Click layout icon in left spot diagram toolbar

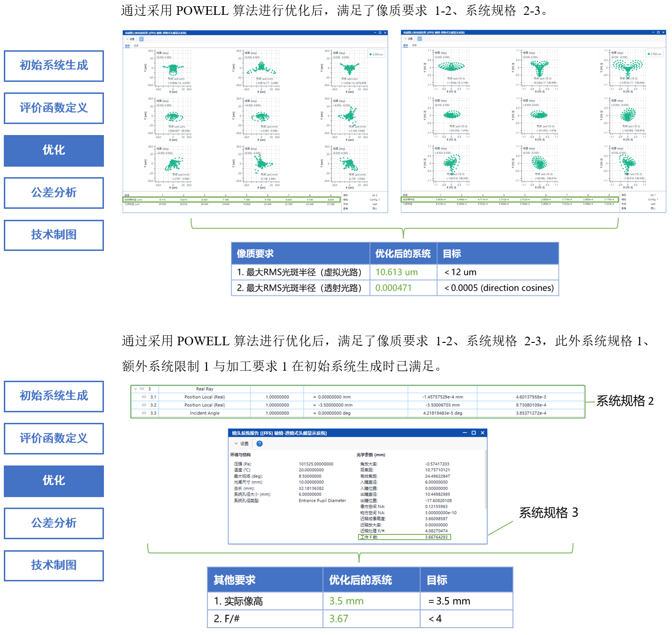coord(141,39)
